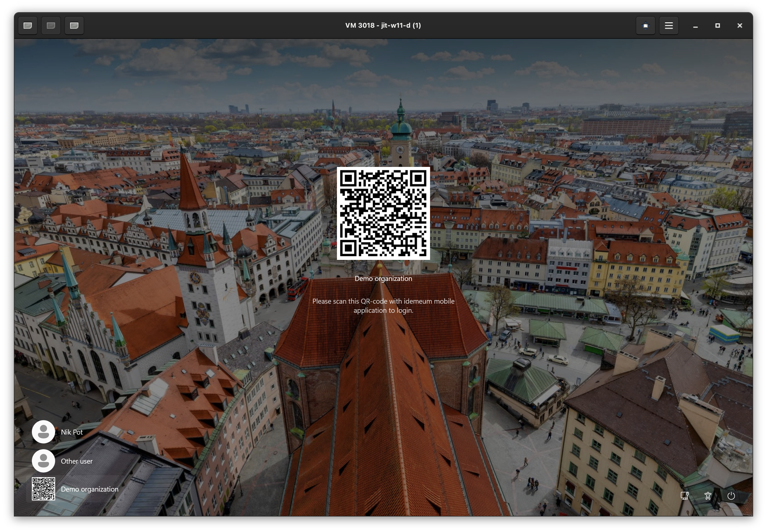Click the blue screen icon beside hamburger menu
The image size is (767, 532).
point(645,26)
